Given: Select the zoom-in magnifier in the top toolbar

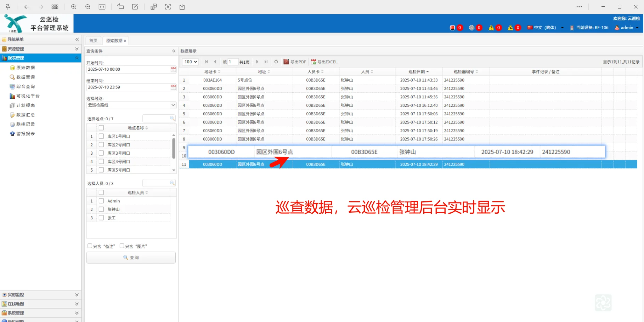Looking at the screenshot, I should click(73, 6).
